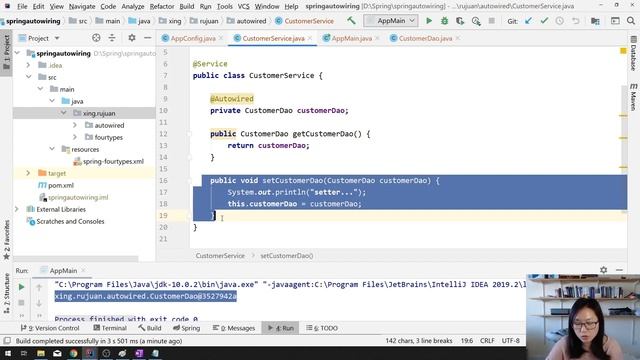Screen dimensions: 640x360
Task: Revert changes with the rollback icon
Action: click(576, 21)
